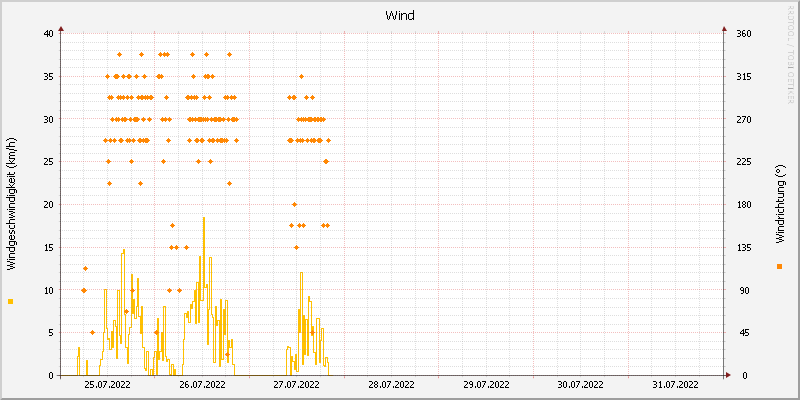800x400 pixels.
Task: Click the left axis value 35
Action: pos(48,77)
